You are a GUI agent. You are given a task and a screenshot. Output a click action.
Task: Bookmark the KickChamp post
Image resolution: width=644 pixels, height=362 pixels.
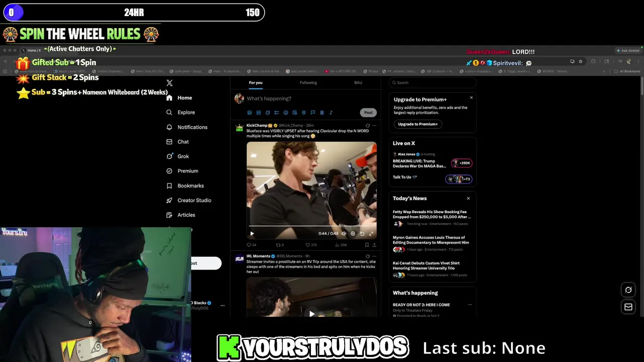366,245
